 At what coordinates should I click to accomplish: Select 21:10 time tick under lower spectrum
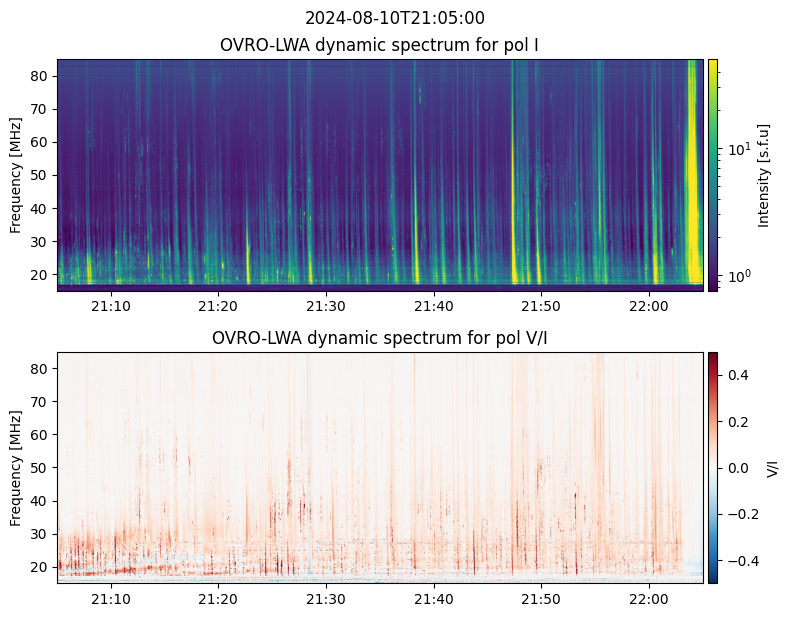(x=110, y=599)
